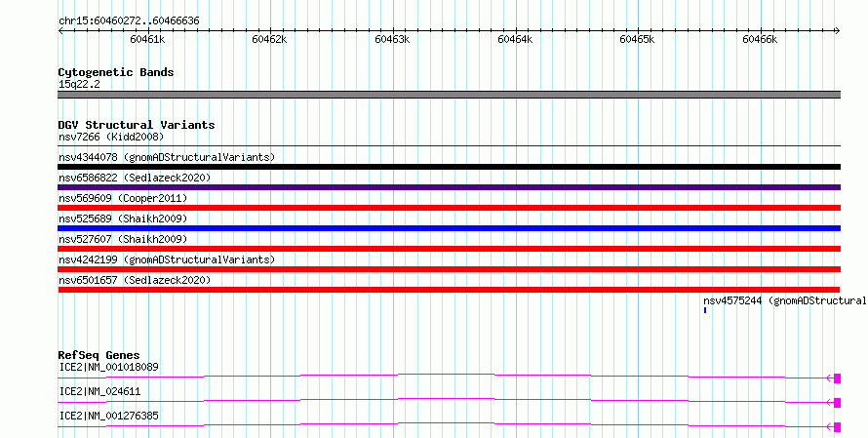Click the intron line of ICE2|NM_001276385
The height and width of the screenshot is (438, 868).
coord(446,423)
